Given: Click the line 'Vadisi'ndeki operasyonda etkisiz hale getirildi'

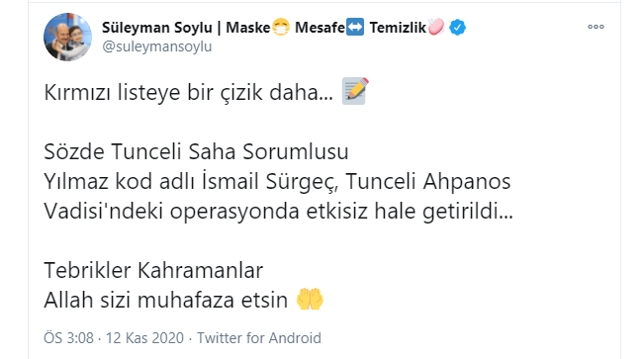Looking at the screenshot, I should [278, 211].
